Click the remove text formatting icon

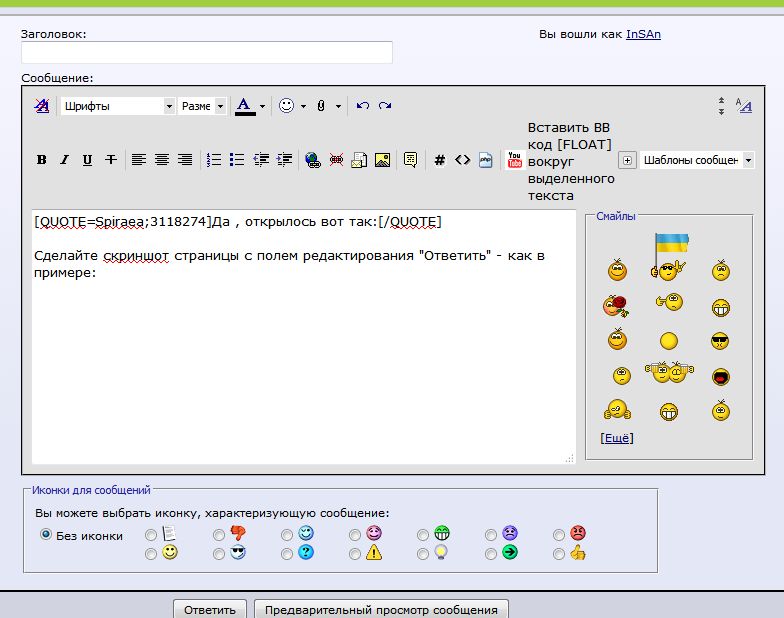click(x=42, y=106)
